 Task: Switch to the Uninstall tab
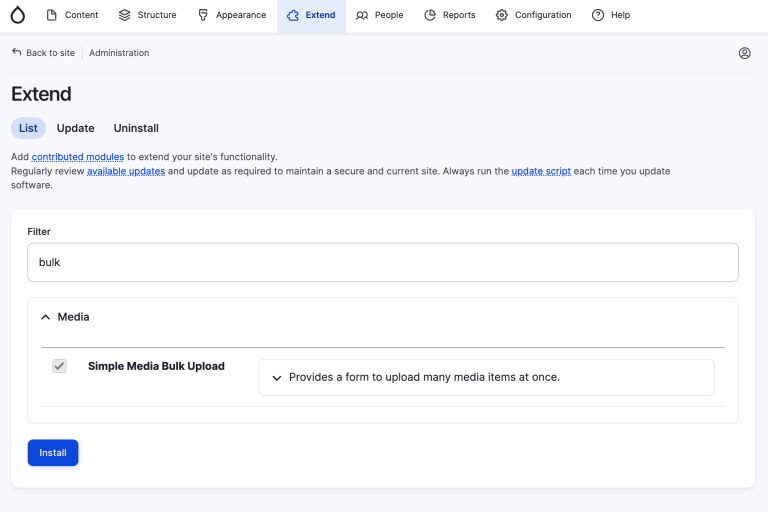136,128
